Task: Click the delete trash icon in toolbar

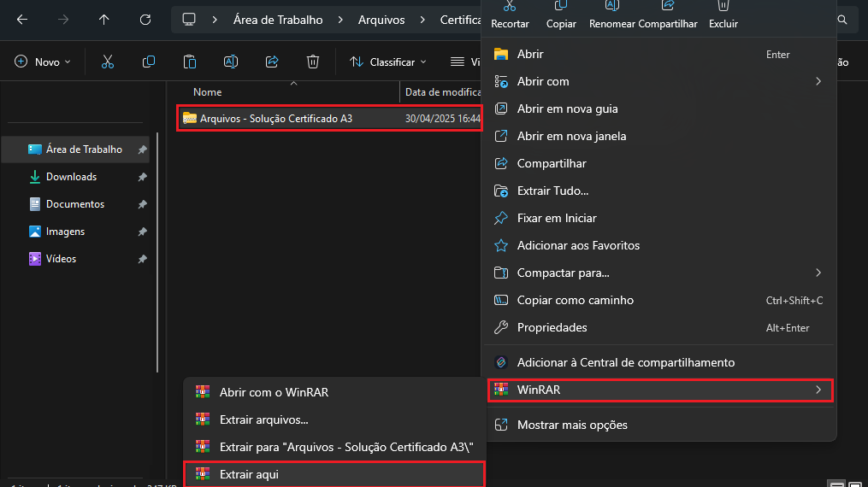Action: click(313, 62)
